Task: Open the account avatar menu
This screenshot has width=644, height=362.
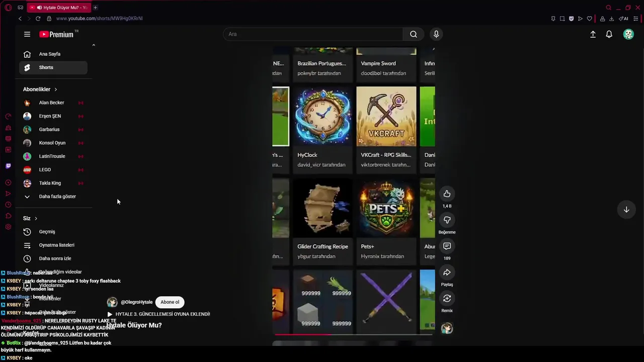Action: [x=628, y=34]
